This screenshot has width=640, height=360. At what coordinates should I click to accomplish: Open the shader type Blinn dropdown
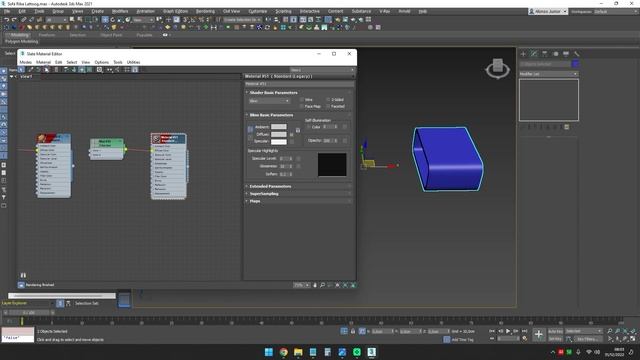[269, 101]
